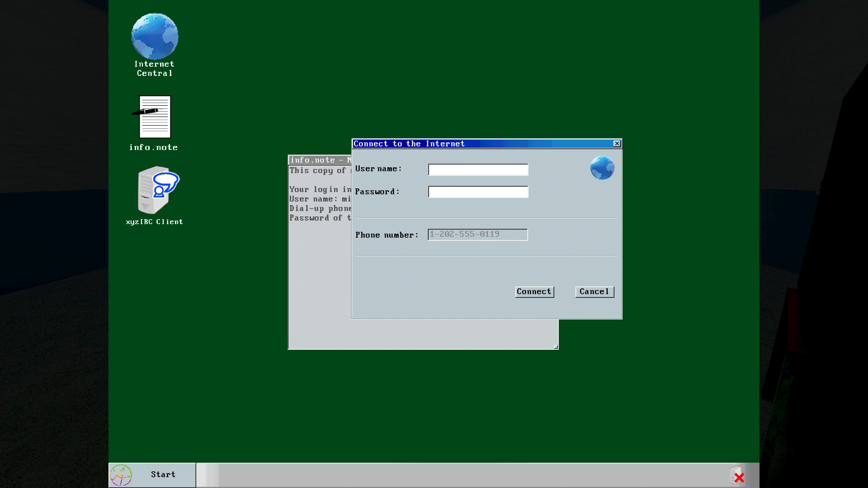This screenshot has width=868, height=488.
Task: Open the Internet Central globe desktop icon
Action: (x=155, y=37)
